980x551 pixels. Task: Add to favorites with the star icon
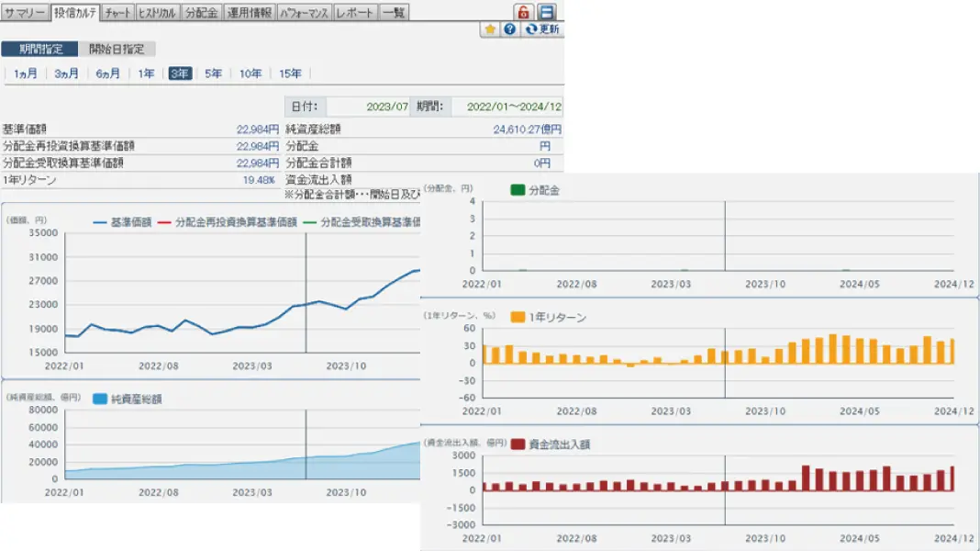tap(490, 29)
